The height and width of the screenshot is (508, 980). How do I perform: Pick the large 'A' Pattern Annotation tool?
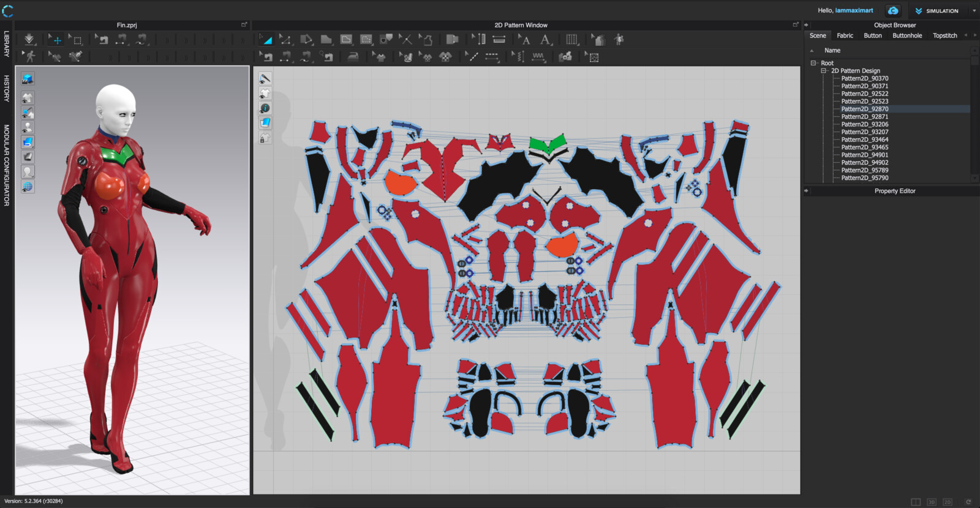[545, 40]
